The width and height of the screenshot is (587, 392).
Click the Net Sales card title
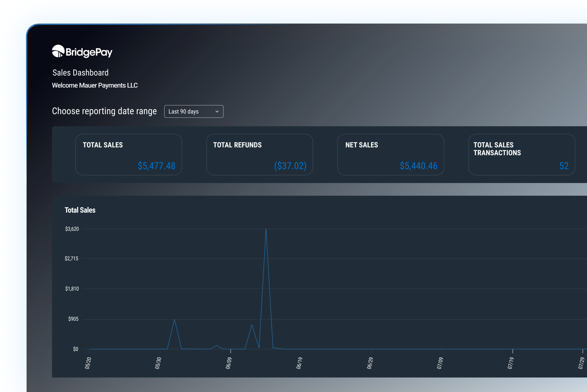pos(362,145)
